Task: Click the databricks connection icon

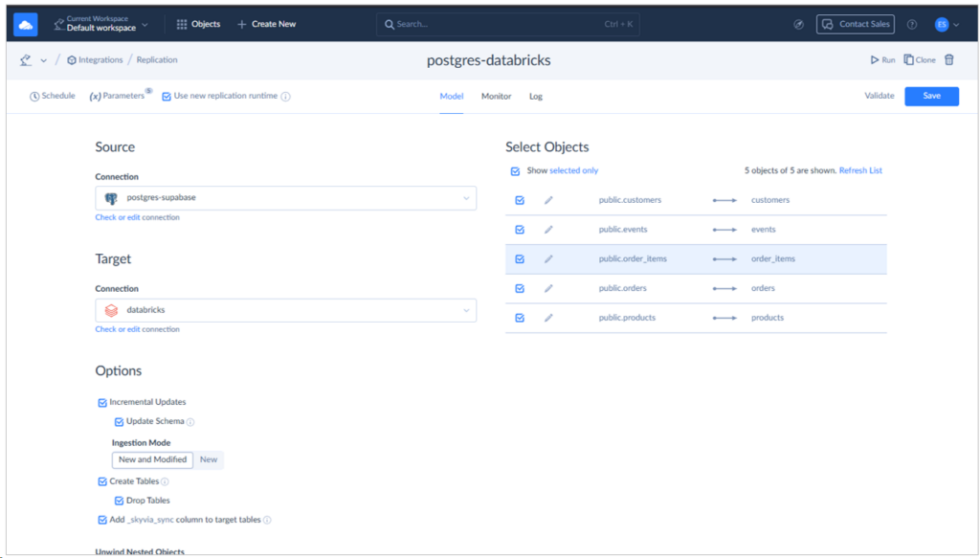Action: [111, 310]
